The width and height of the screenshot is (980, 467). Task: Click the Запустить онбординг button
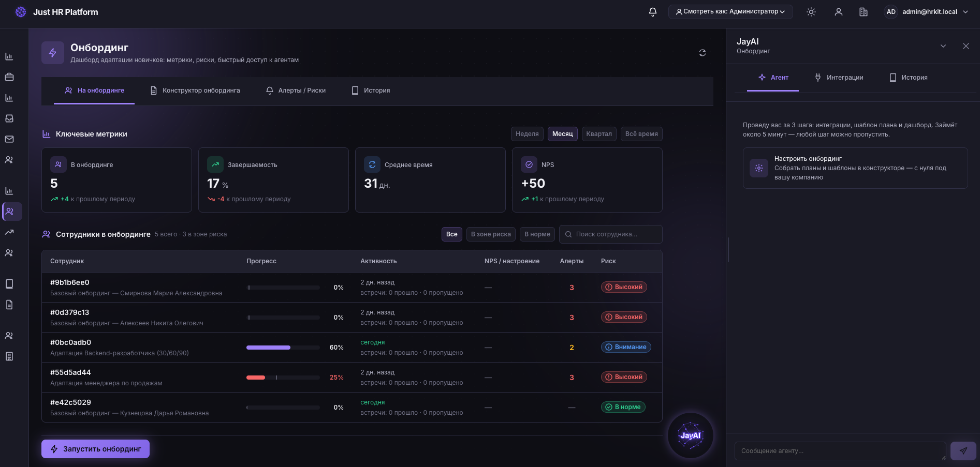click(x=95, y=449)
